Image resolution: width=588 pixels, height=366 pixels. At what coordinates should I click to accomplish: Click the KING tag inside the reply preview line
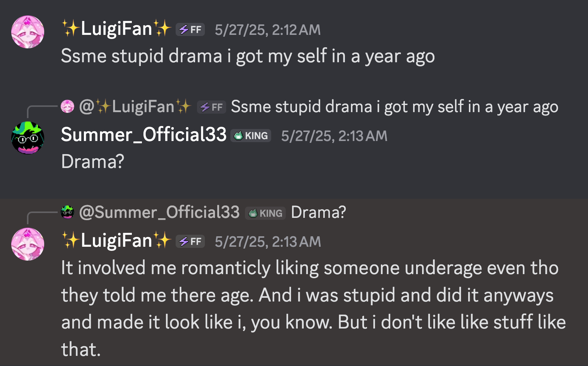(x=266, y=213)
